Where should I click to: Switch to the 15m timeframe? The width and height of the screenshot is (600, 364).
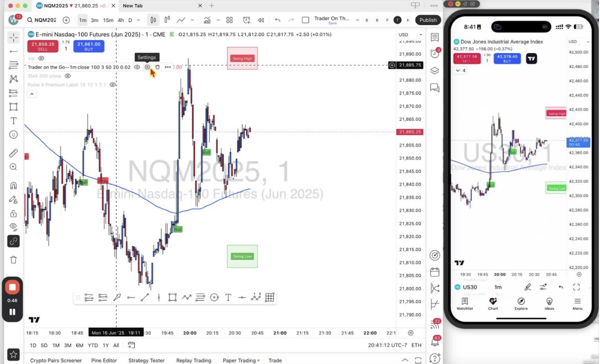coord(108,20)
